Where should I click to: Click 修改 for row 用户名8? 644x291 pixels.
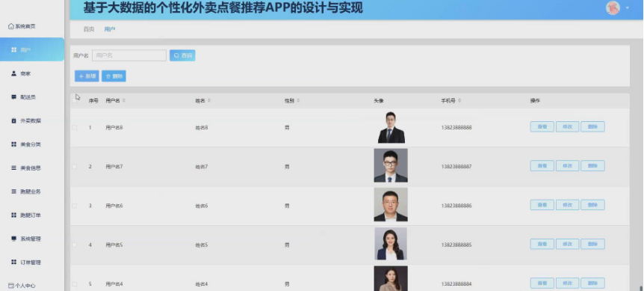coord(567,126)
